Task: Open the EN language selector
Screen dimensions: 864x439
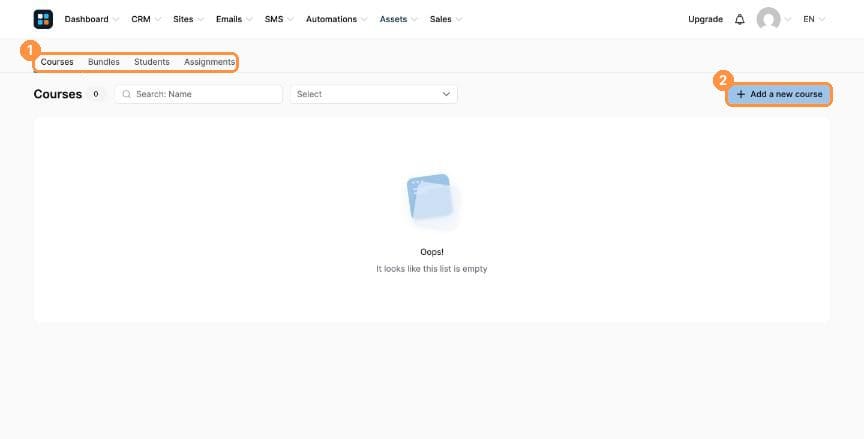Action: coord(814,19)
